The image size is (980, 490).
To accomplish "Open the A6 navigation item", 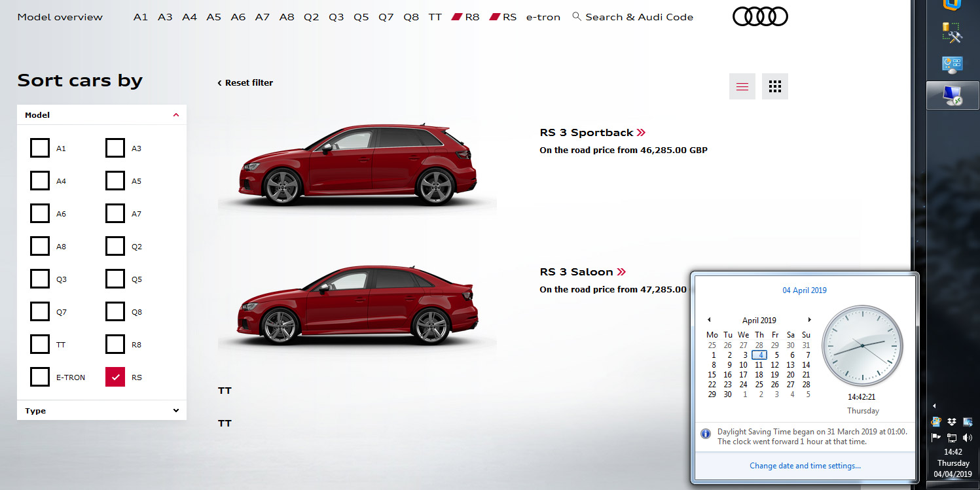I will (238, 17).
